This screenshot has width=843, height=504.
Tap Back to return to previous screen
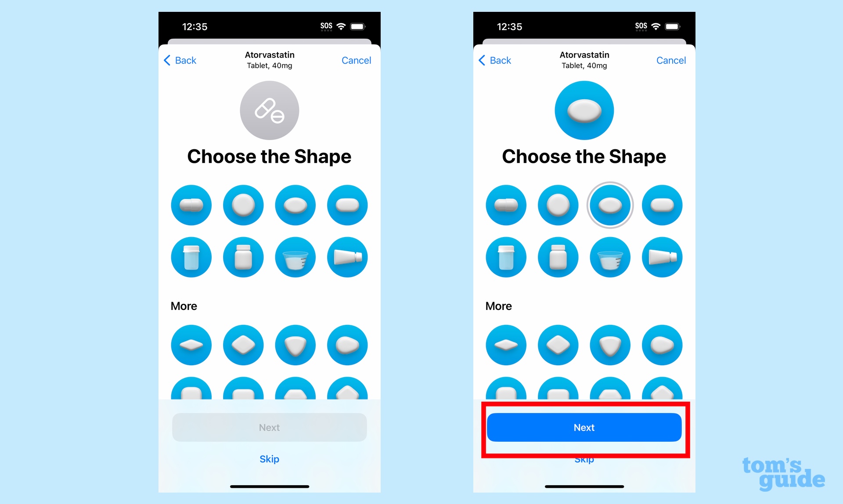(183, 60)
